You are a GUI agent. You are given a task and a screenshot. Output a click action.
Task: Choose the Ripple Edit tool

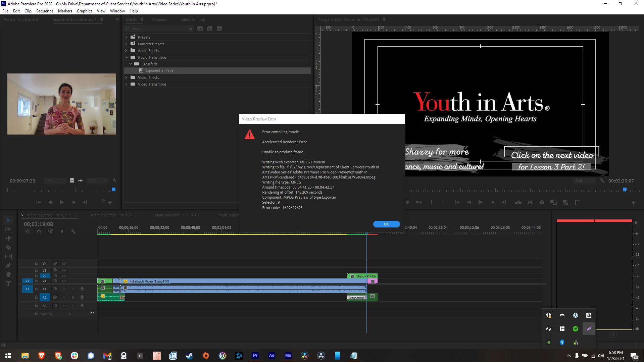pyautogui.click(x=8, y=238)
